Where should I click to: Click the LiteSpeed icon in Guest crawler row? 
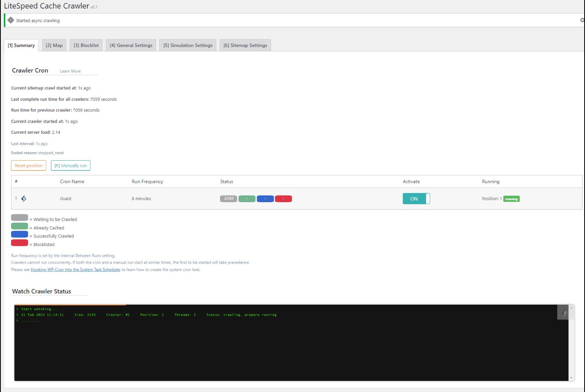coord(24,199)
